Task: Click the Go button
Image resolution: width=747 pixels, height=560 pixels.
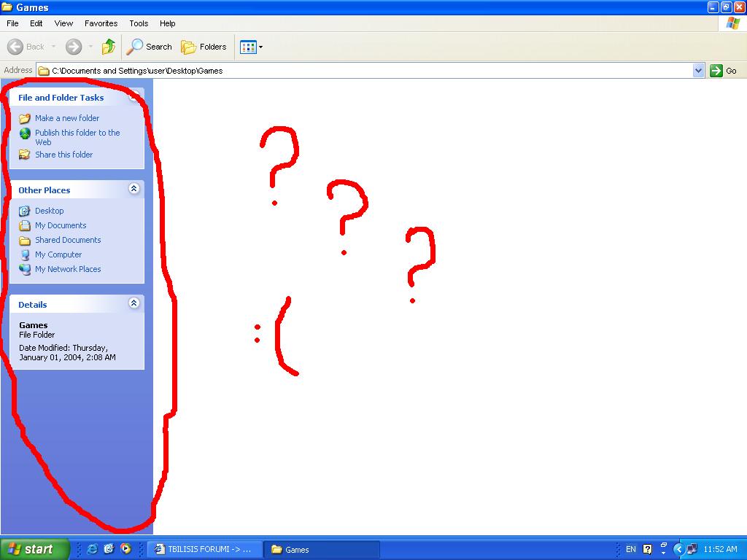Action: coord(723,71)
